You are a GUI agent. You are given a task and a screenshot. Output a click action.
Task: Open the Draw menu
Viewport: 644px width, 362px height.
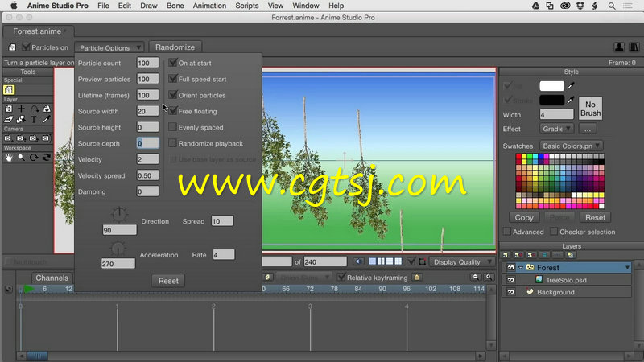[149, 6]
